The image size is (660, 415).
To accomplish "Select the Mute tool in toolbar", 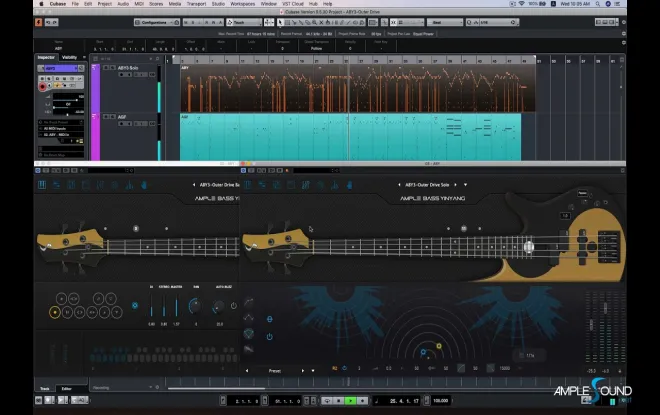I will click(x=321, y=22).
